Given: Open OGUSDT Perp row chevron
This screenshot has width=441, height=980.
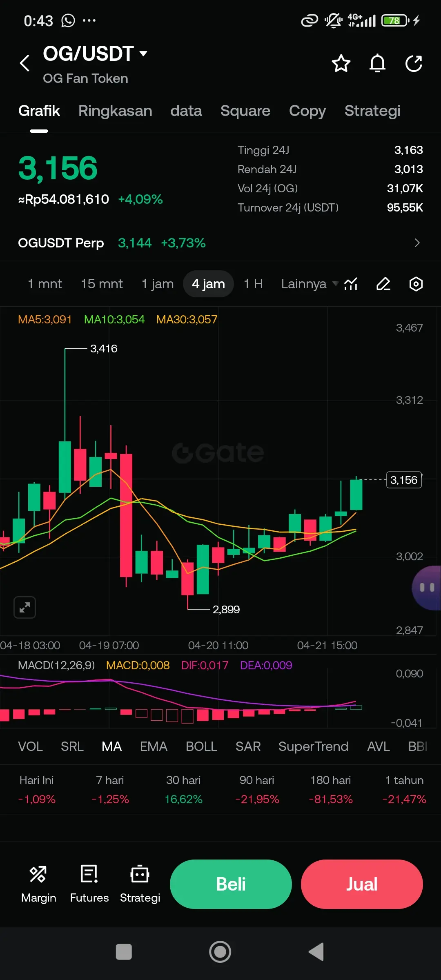Looking at the screenshot, I should (417, 243).
